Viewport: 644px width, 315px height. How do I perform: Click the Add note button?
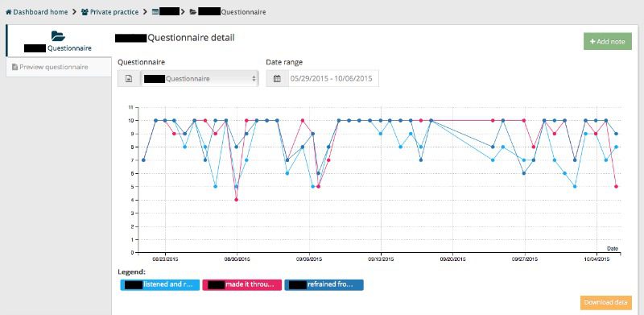pyautogui.click(x=608, y=42)
